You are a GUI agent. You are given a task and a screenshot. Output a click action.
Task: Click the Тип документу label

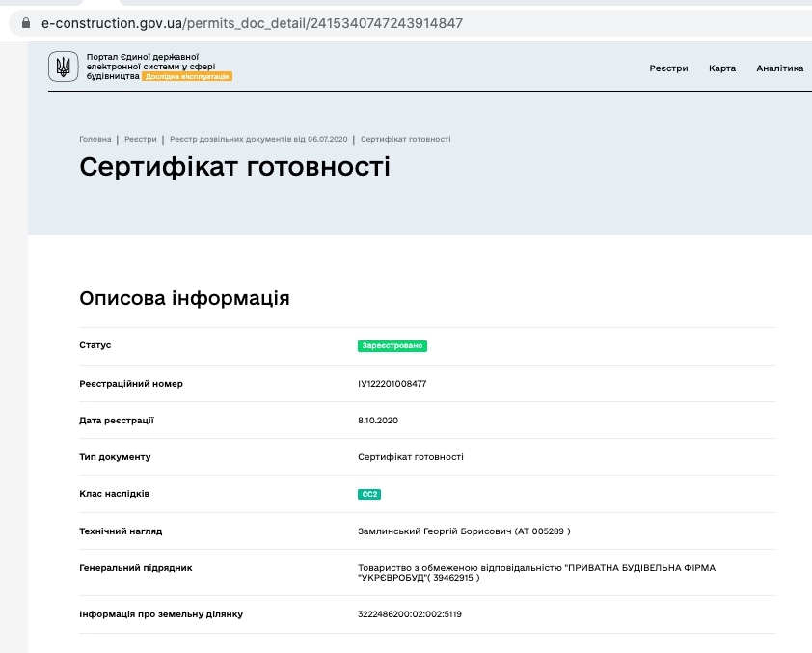pyautogui.click(x=115, y=457)
